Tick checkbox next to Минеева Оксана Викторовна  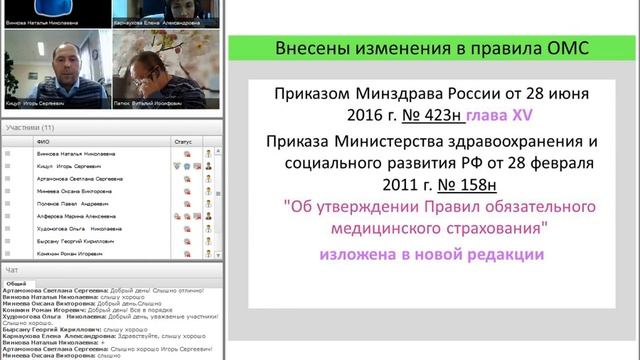tap(7, 191)
